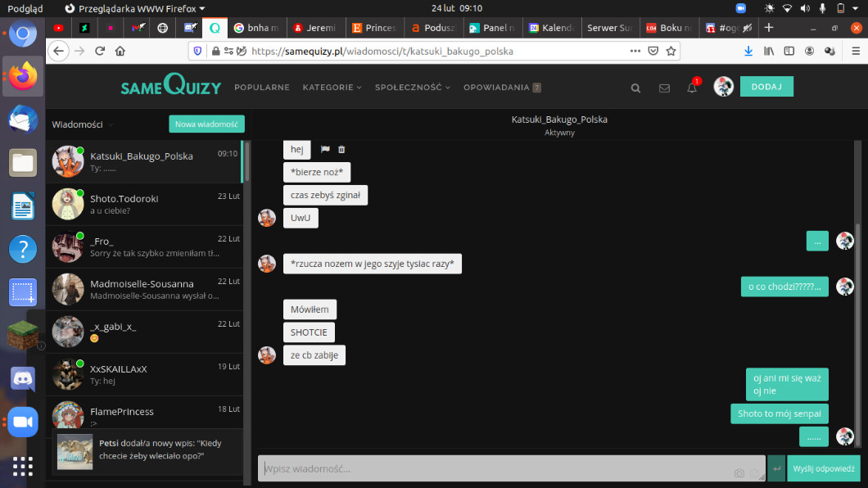Screen dimensions: 868x488
Task: Expand the SPOŁECZNOŚĆ dropdown menu
Action: click(412, 88)
